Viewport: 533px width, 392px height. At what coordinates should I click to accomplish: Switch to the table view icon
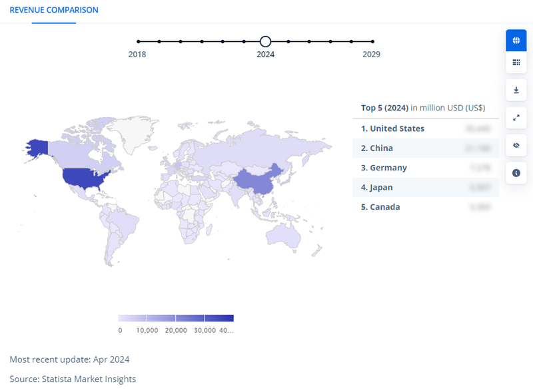516,63
